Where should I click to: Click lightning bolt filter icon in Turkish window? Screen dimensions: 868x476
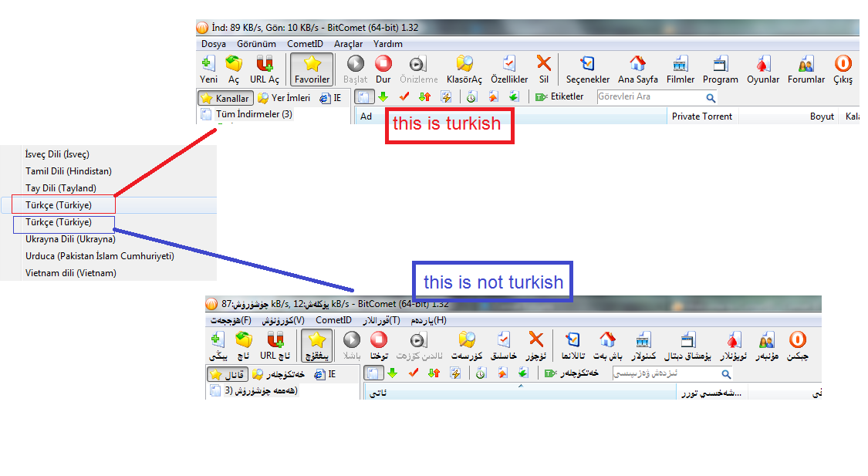point(446,97)
